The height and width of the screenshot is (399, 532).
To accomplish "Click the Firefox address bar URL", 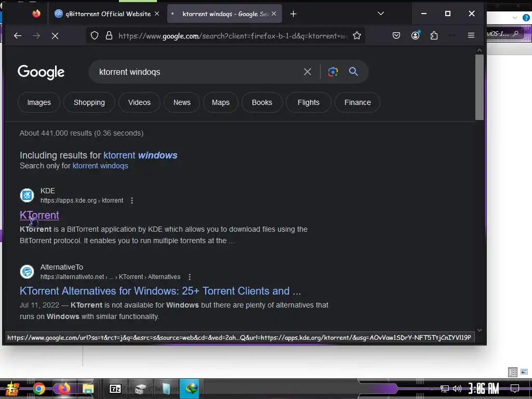I will click(x=233, y=36).
